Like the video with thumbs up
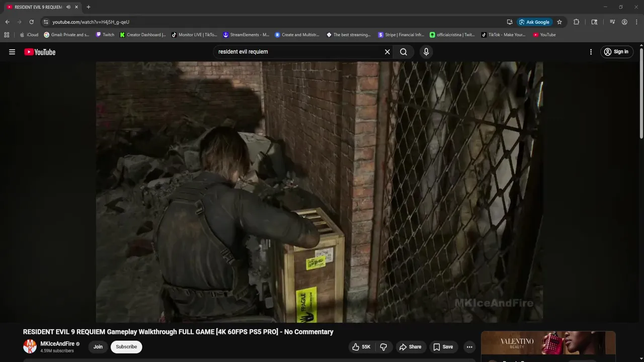 (361, 347)
